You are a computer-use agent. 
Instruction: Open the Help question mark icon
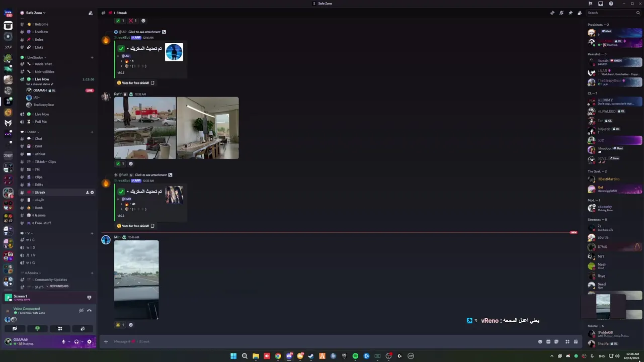[x=611, y=4]
